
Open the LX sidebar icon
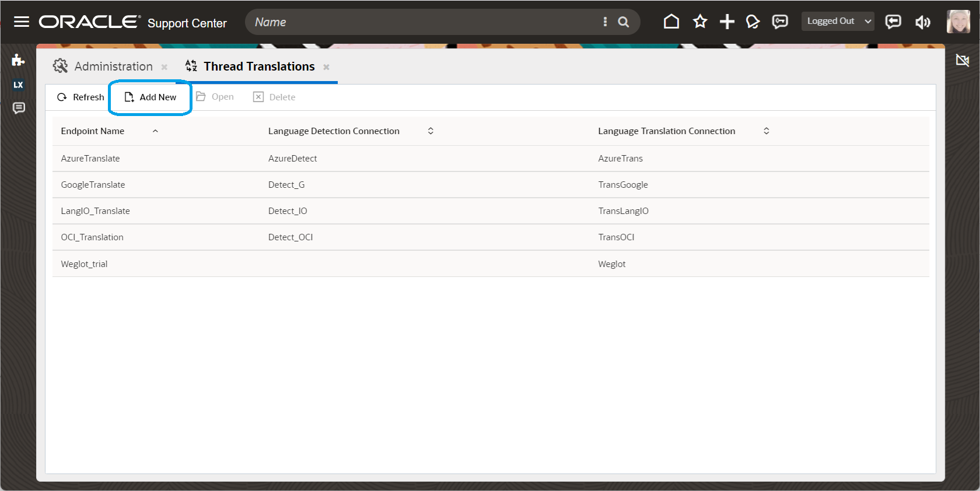19,85
